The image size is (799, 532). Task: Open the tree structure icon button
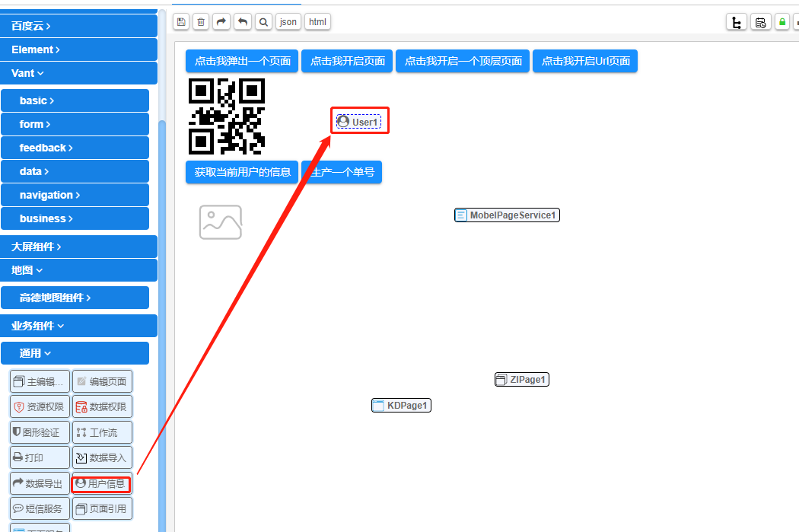[x=736, y=22]
